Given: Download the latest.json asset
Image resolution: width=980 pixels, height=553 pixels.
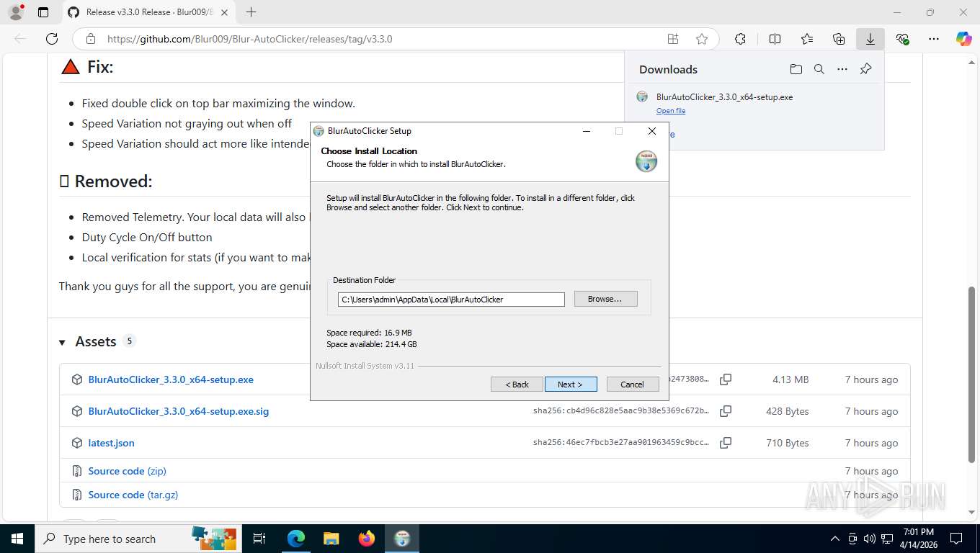Looking at the screenshot, I should pos(112,443).
